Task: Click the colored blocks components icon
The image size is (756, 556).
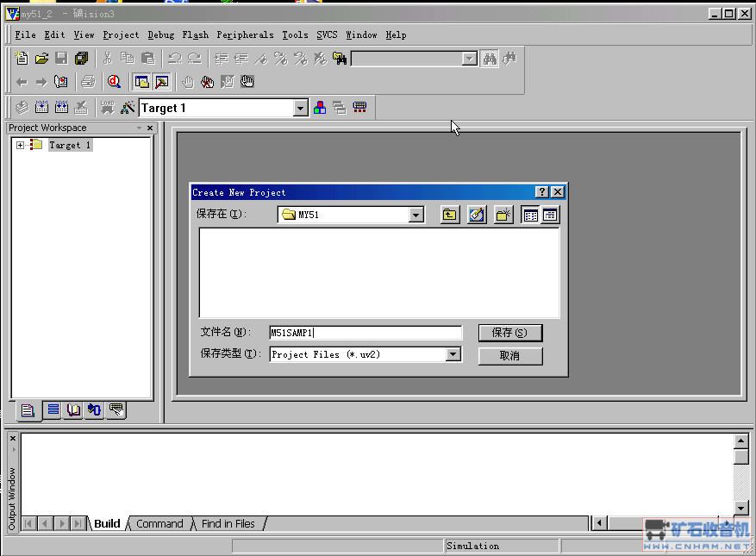Action: tap(320, 107)
